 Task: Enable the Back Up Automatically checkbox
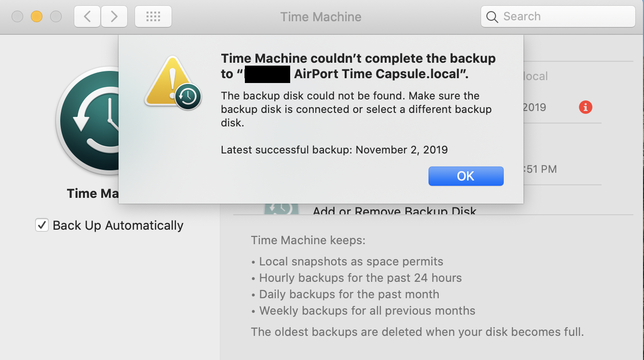point(42,225)
